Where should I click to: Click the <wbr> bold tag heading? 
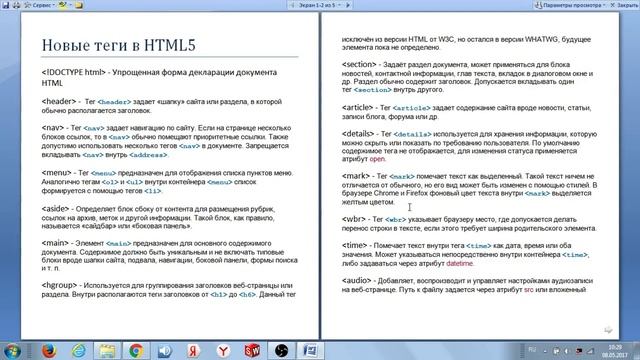(354, 219)
